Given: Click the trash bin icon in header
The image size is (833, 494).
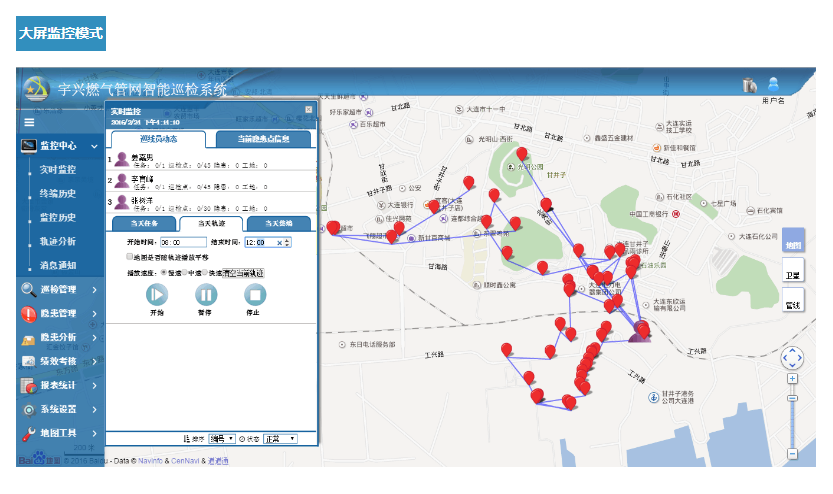Looking at the screenshot, I should click(x=749, y=85).
